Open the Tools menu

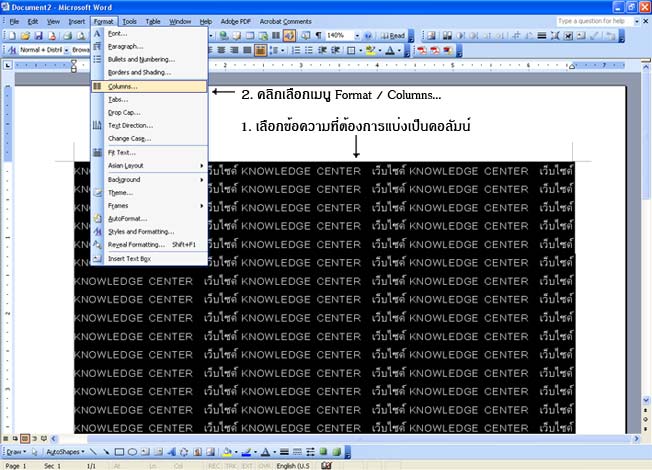pyautogui.click(x=129, y=21)
